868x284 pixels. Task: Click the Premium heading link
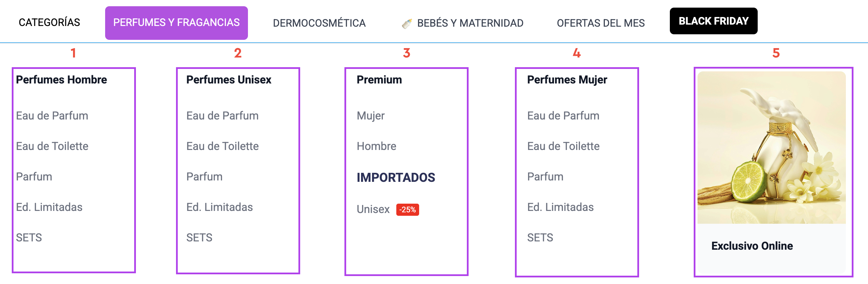tap(379, 80)
